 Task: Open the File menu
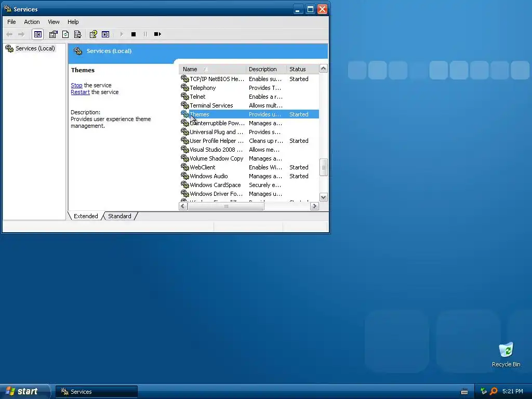11,22
